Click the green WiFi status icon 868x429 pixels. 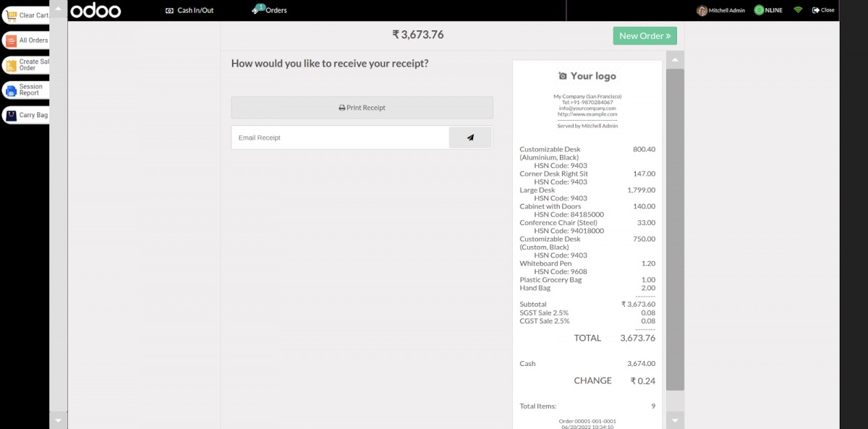(798, 10)
